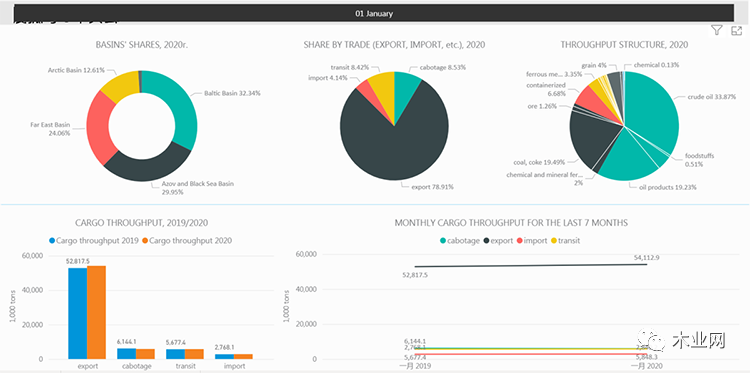
Task: Toggle export series in line chart legend
Action: tap(486, 241)
